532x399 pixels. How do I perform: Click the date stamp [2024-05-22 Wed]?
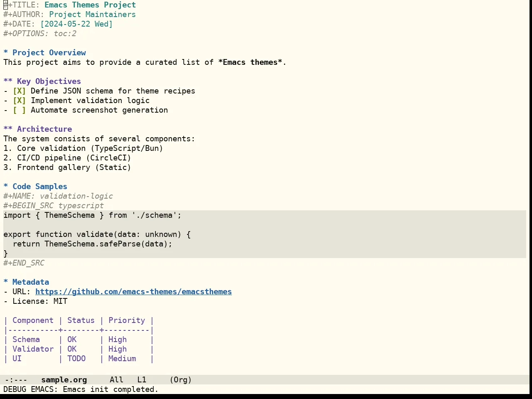coord(76,24)
